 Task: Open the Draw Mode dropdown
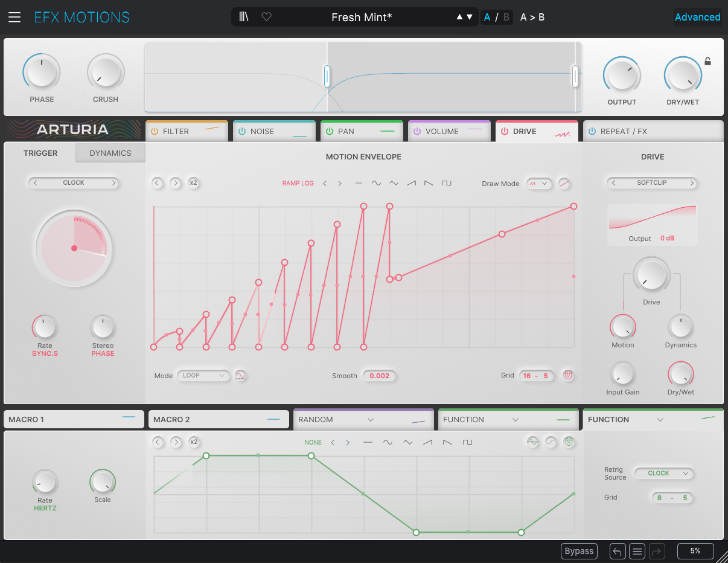point(538,184)
